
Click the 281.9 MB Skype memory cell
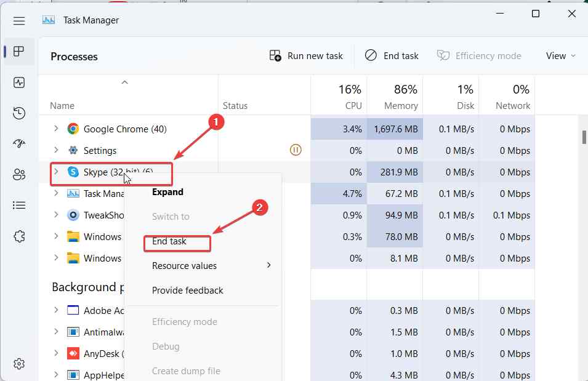pos(395,172)
